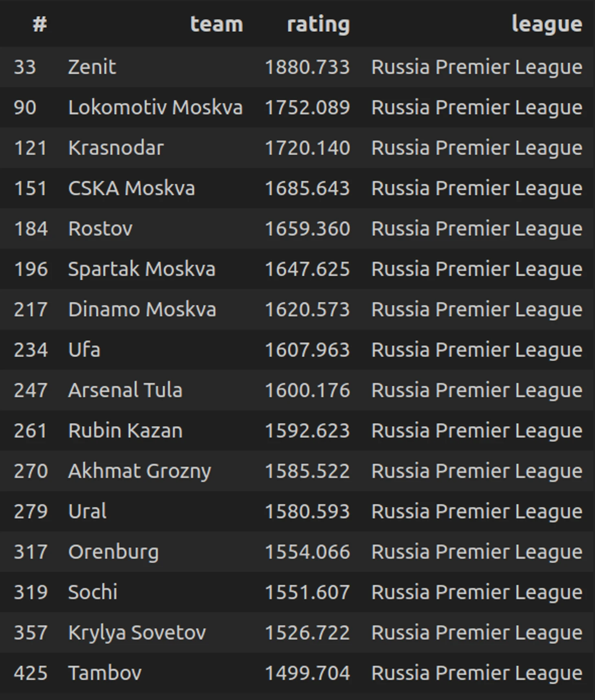Image resolution: width=595 pixels, height=700 pixels.
Task: Sort by the team column header
Action: 216,24
